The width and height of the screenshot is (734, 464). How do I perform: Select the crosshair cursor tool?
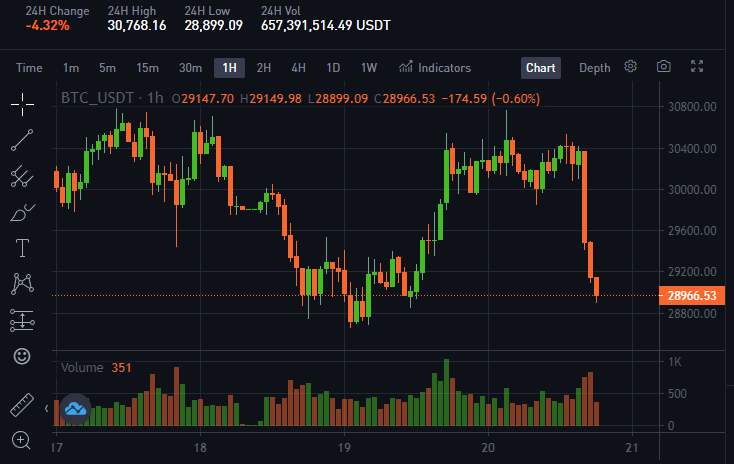click(22, 104)
